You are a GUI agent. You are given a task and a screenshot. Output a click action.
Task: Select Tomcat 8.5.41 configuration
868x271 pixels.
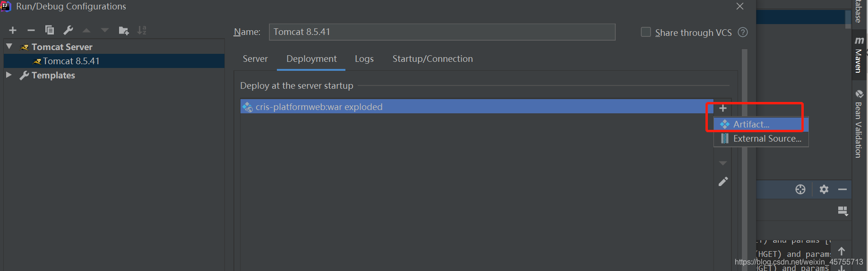(114, 61)
